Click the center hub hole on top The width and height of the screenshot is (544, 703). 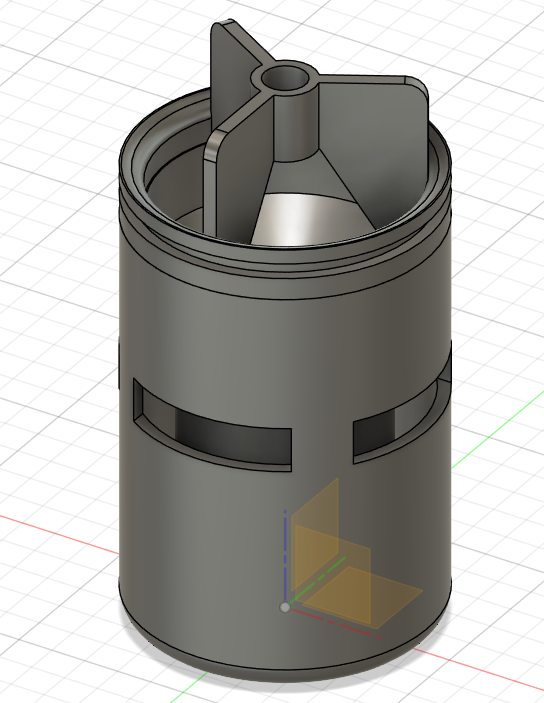(285, 78)
